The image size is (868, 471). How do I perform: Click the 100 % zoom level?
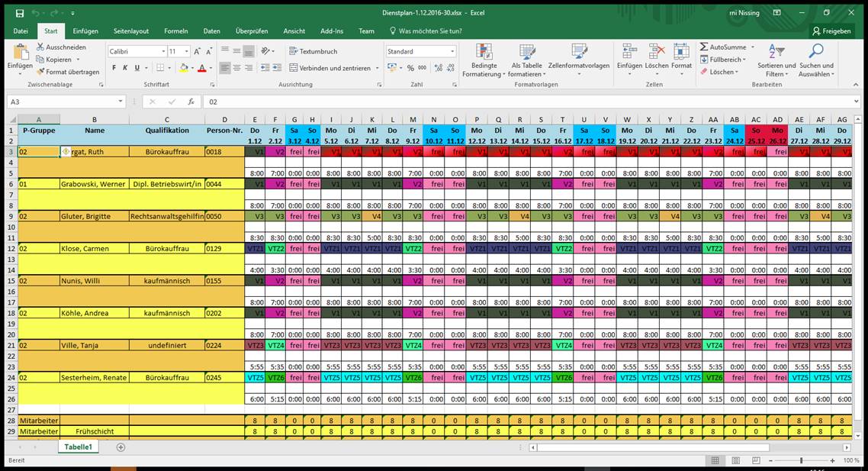pyautogui.click(x=851, y=460)
